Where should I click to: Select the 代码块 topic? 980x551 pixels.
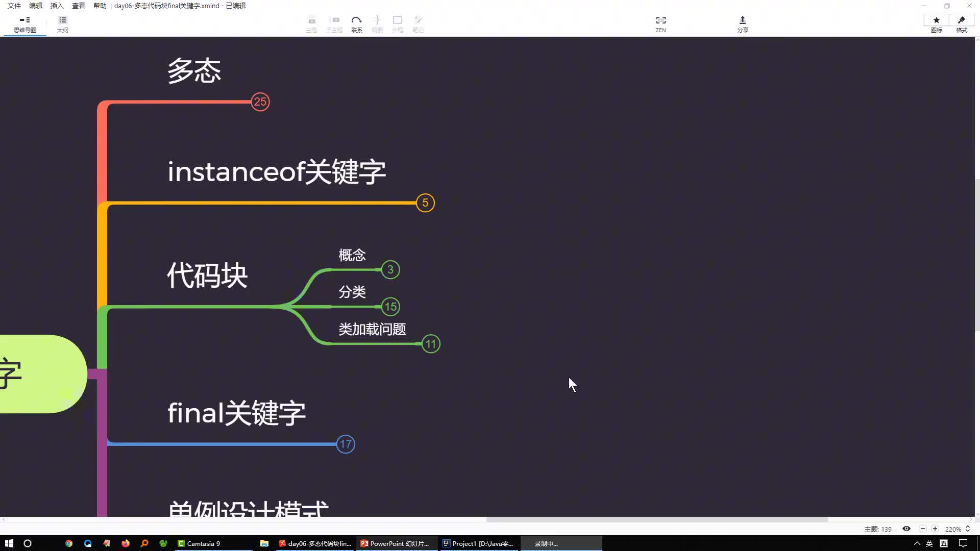pyautogui.click(x=207, y=275)
